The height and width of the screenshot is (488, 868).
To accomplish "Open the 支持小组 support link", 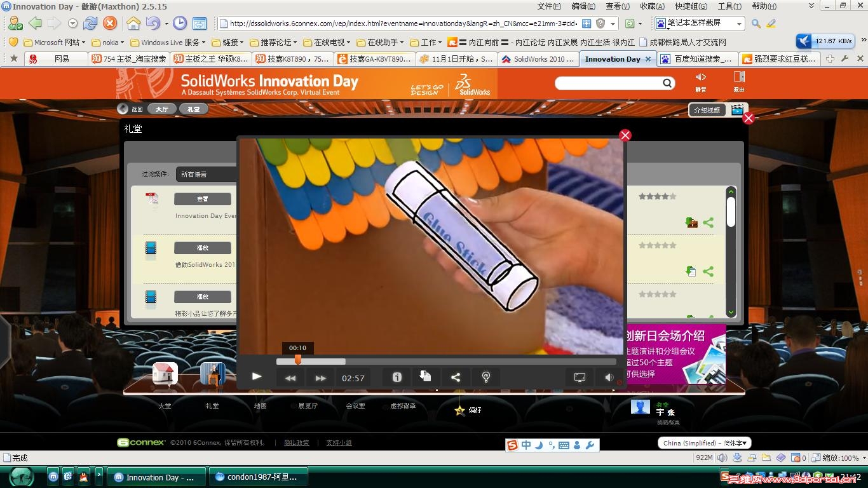I will 339,443.
